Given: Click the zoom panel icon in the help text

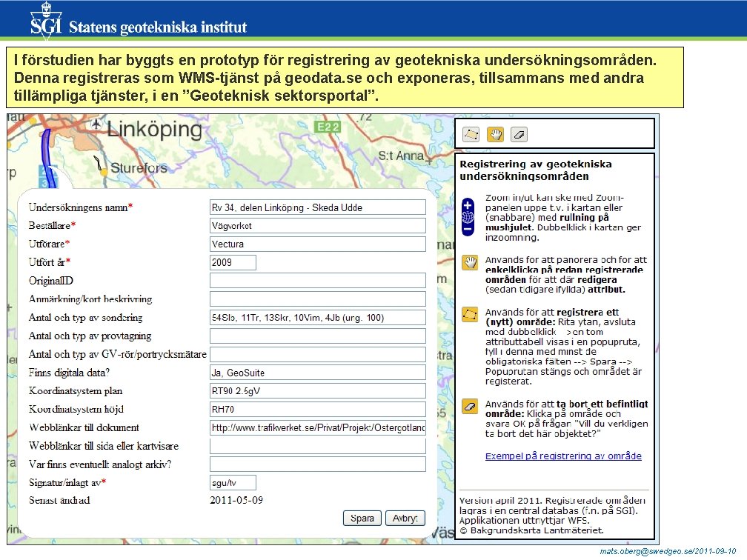Looking at the screenshot, I should [468, 217].
